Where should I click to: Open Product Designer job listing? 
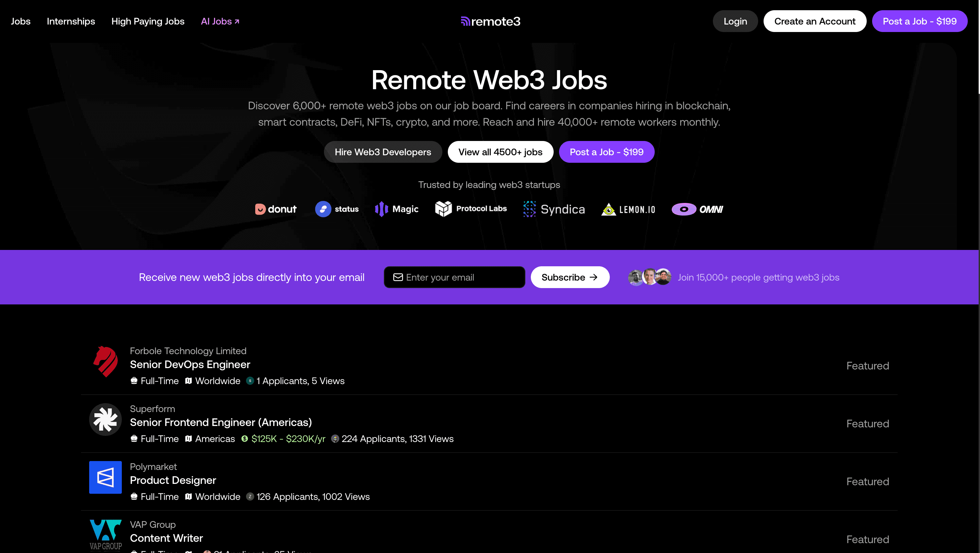[173, 480]
